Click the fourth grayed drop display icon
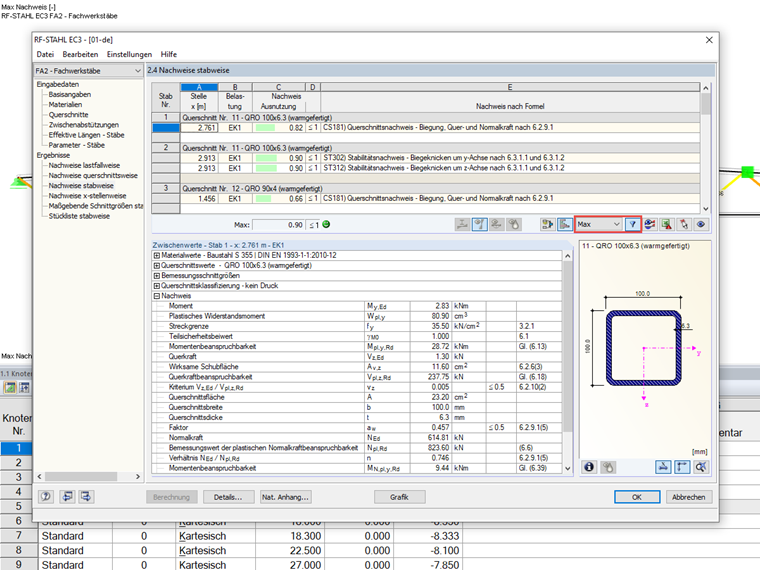Image resolution: width=760 pixels, height=570 pixels. click(513, 224)
